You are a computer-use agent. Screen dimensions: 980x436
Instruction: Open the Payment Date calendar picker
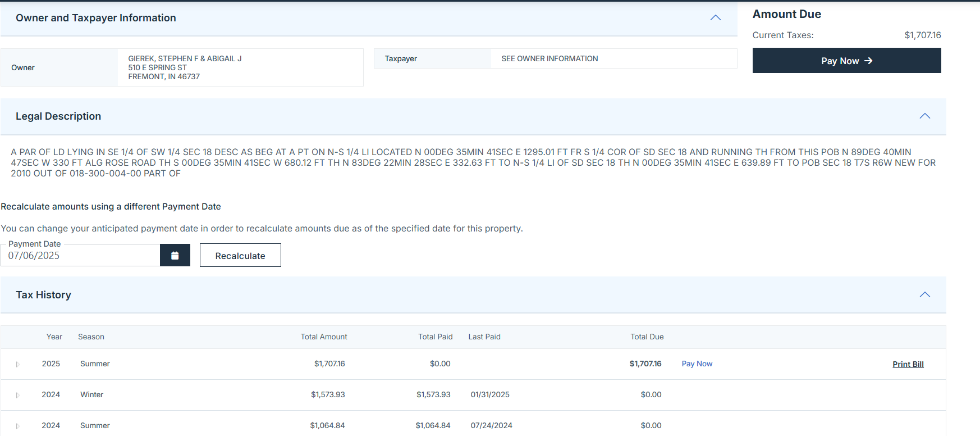click(x=175, y=255)
